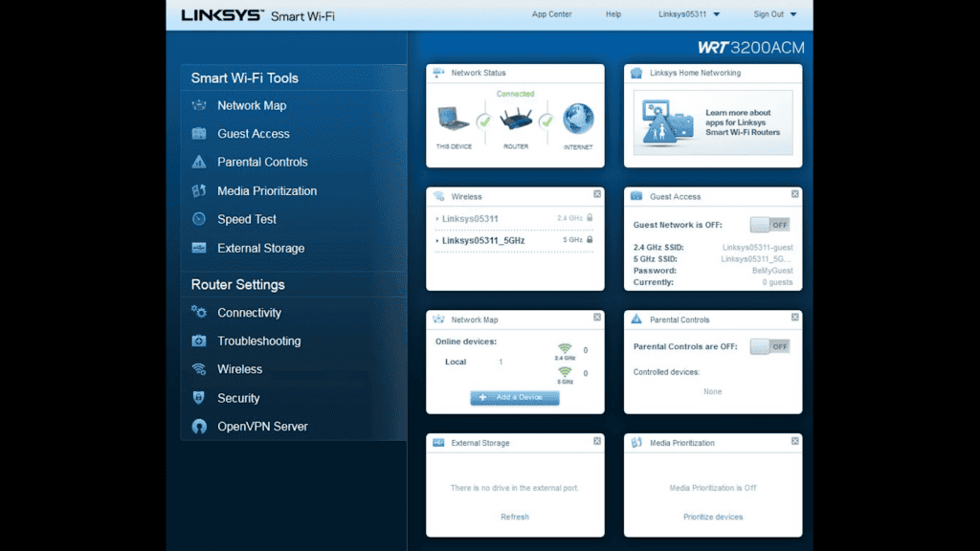Select the Parental Controls shield icon

point(200,162)
